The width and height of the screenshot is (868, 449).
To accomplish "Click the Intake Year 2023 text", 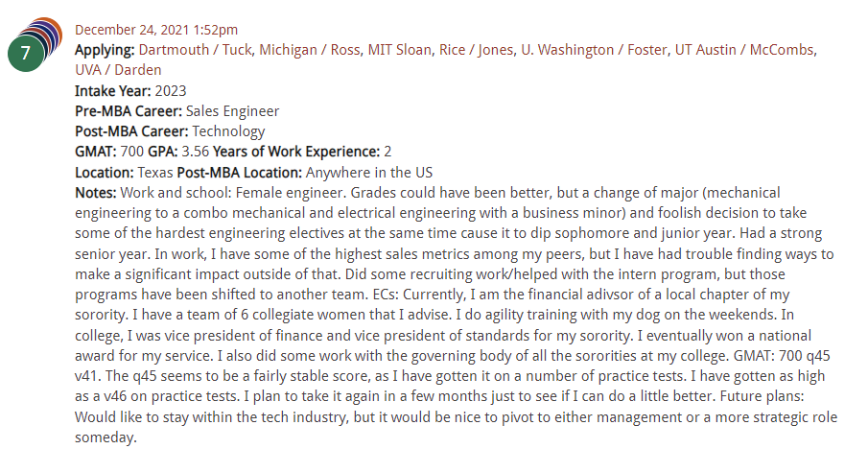I will click(171, 91).
